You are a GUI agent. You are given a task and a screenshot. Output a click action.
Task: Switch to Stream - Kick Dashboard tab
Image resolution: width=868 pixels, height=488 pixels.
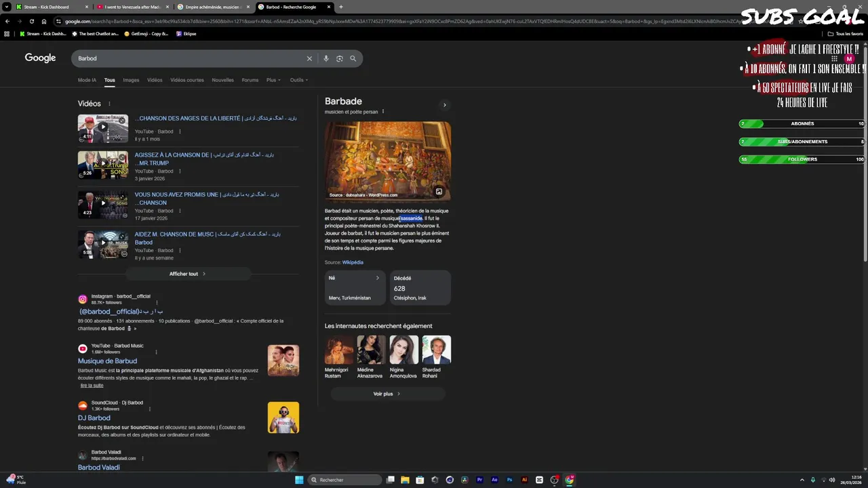51,7
